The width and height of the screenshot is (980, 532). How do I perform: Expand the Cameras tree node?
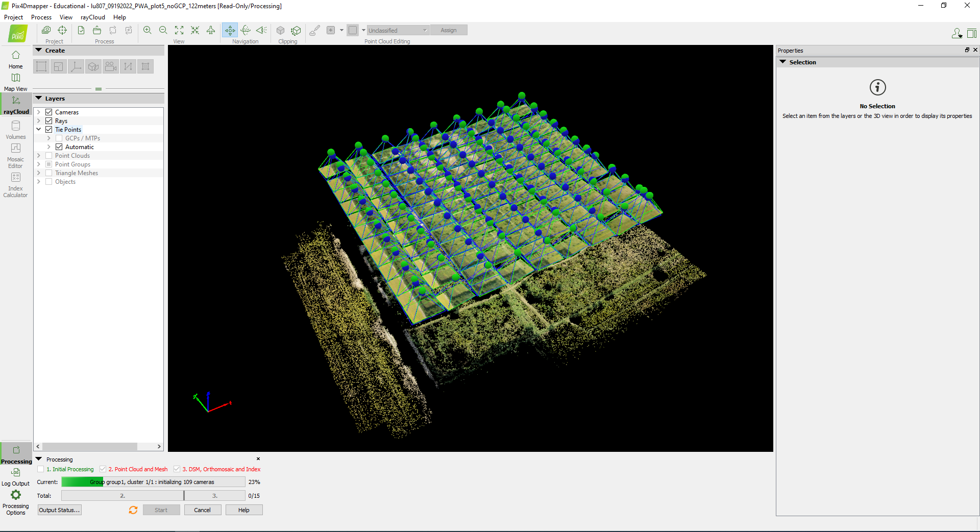39,112
